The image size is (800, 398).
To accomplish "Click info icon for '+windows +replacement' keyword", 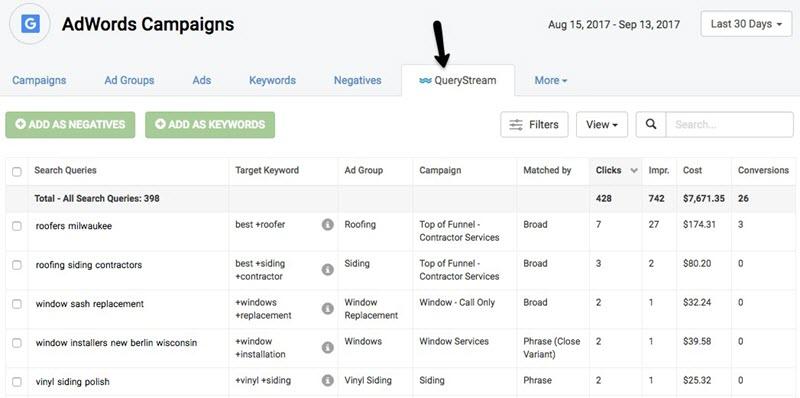I will tap(328, 309).
